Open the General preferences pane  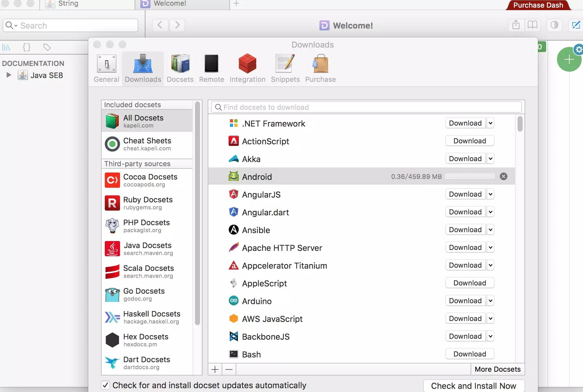(x=106, y=69)
